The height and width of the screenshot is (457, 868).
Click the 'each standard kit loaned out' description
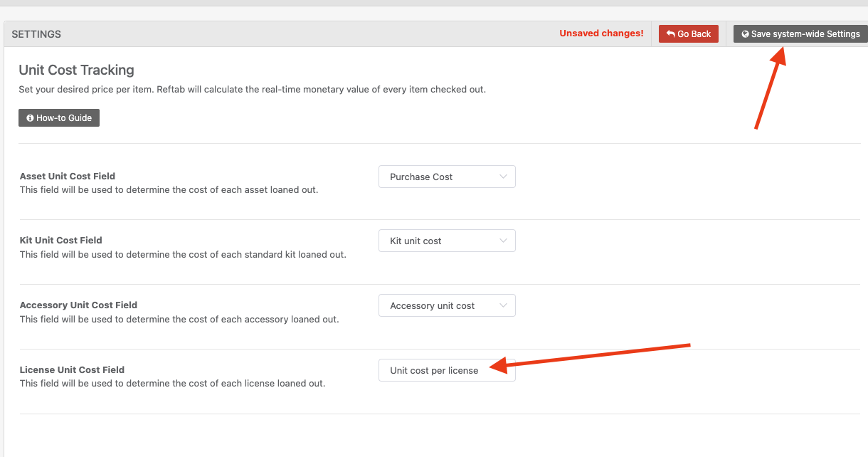[x=183, y=254]
